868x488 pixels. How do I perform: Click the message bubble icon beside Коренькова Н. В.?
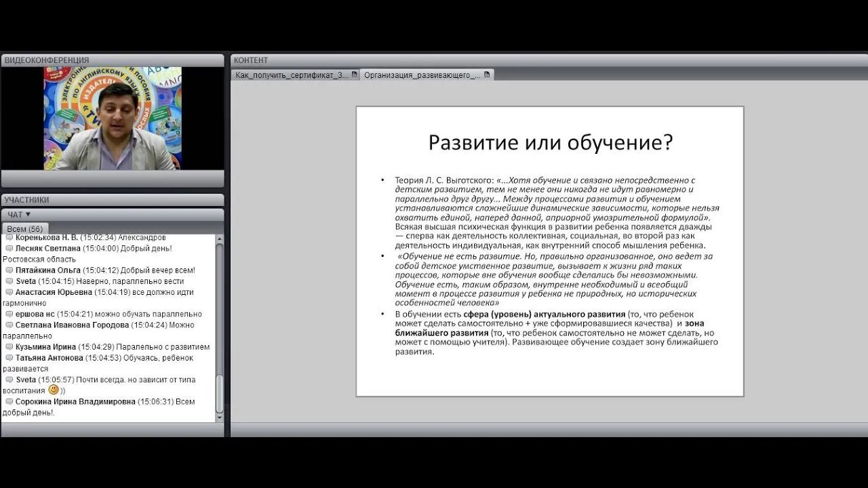[9, 238]
